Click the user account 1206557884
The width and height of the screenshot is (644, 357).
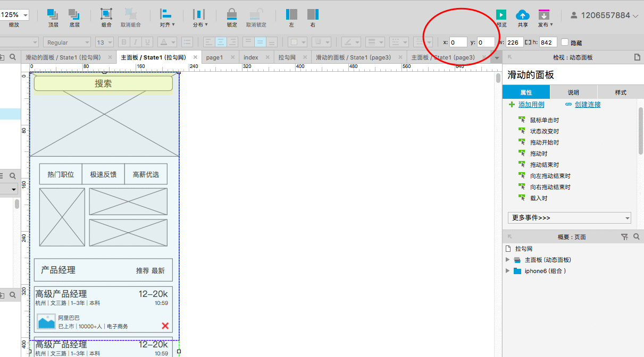pos(604,15)
